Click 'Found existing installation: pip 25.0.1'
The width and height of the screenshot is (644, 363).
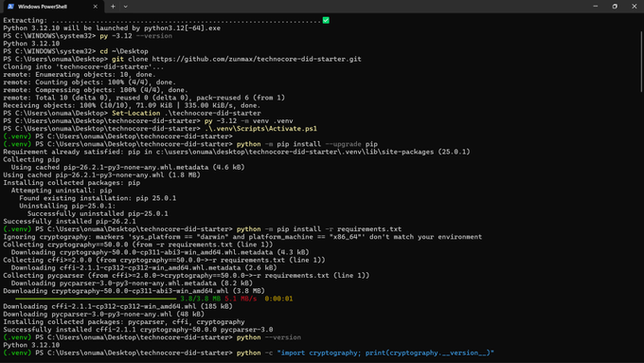(x=98, y=198)
